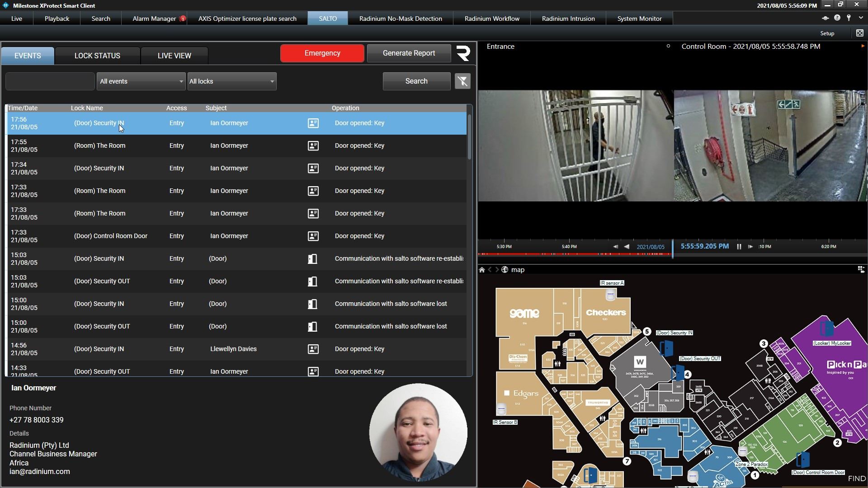868x488 pixels.
Task: Step to the previous frame
Action: (x=615, y=247)
